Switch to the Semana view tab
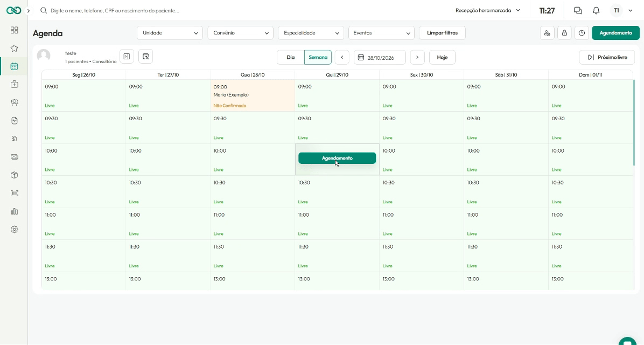The image size is (644, 345). coord(318,57)
